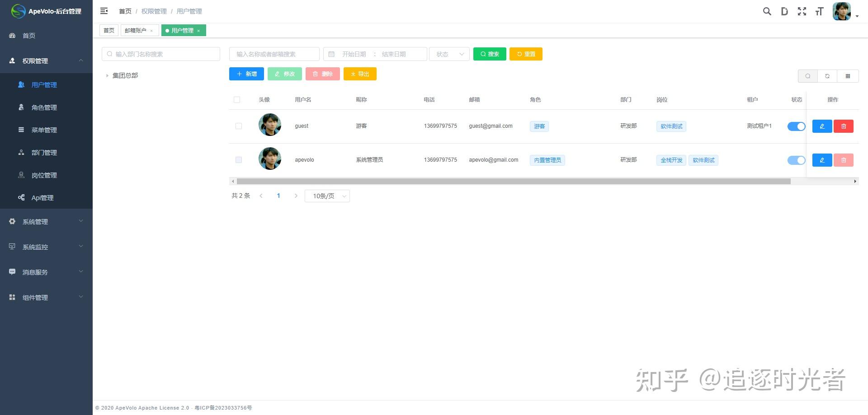
Task: Check the row checkbox for guest user
Action: 239,126
